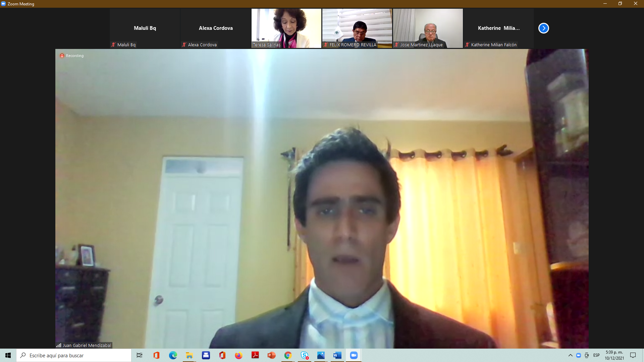Click the signal-strength icon by Juan Gabriel Mendizabal
This screenshot has width=644, height=362.
[59, 345]
